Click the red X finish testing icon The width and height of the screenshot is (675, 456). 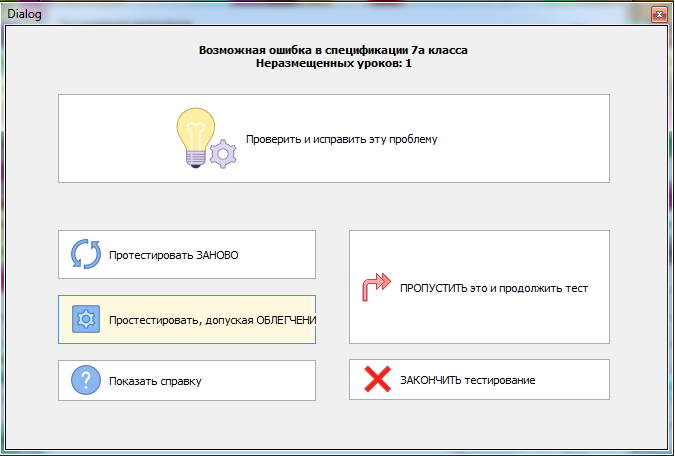point(376,380)
